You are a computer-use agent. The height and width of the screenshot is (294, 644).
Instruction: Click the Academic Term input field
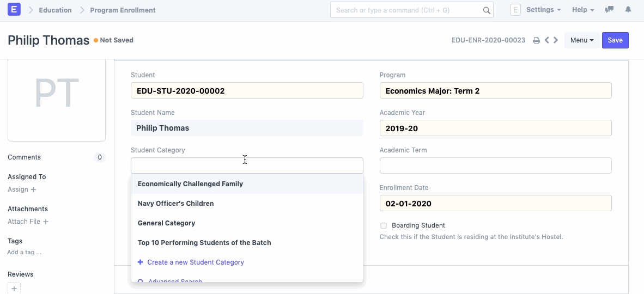tap(495, 166)
